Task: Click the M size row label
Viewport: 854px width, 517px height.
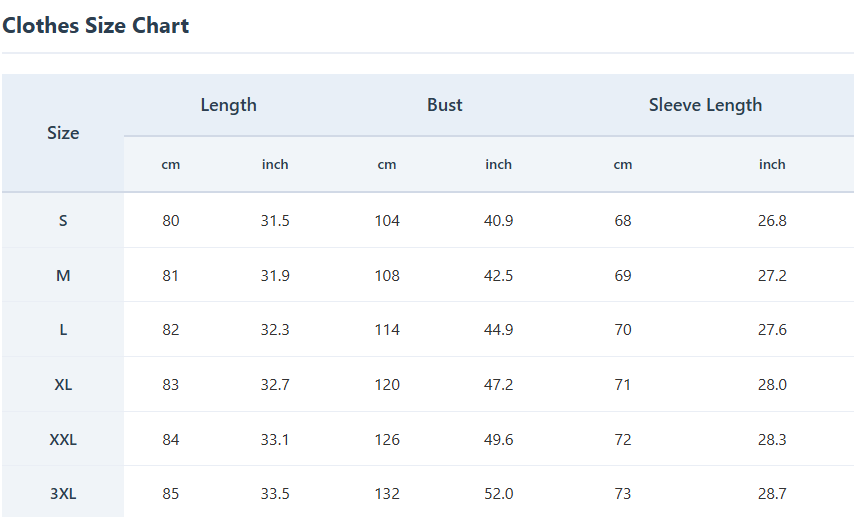Action: (x=63, y=276)
